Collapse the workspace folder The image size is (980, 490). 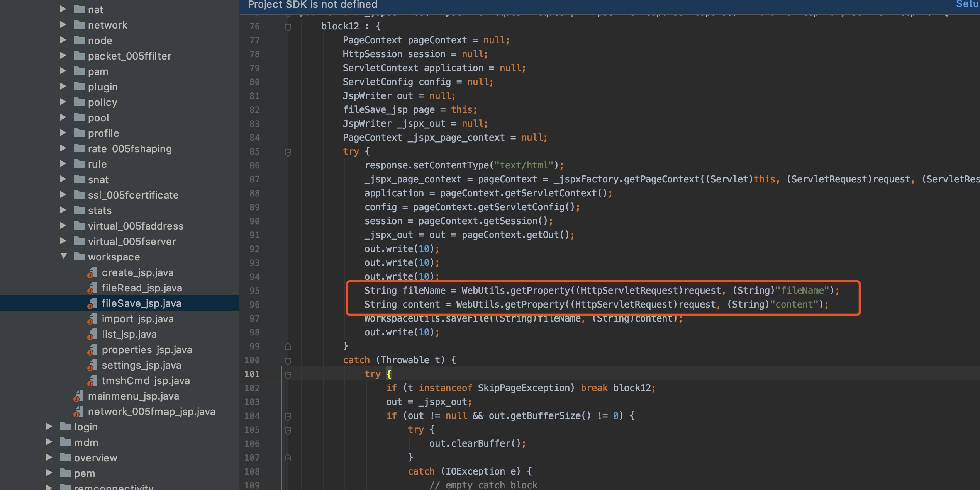click(64, 256)
